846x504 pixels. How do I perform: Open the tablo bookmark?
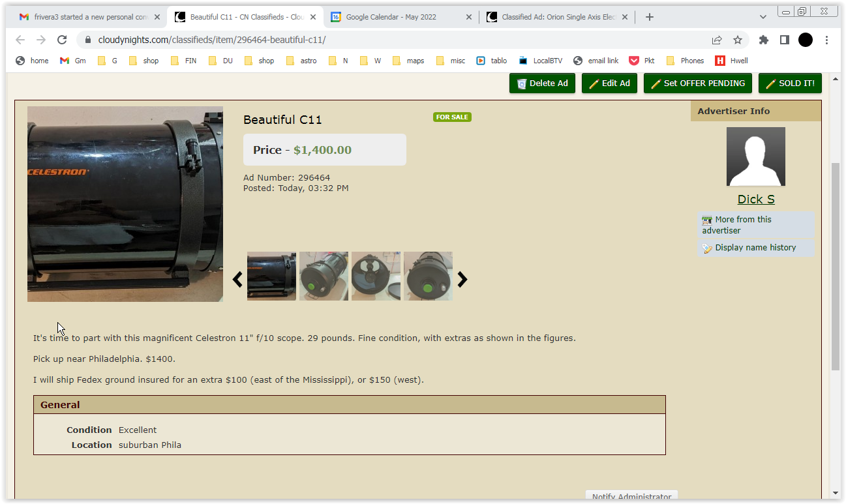[x=492, y=61]
